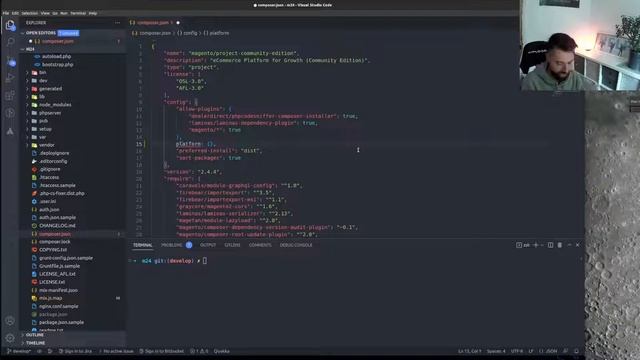This screenshot has height=360, width=640.
Task: Open CHANGELOG.md in the file tree
Action: (57, 226)
